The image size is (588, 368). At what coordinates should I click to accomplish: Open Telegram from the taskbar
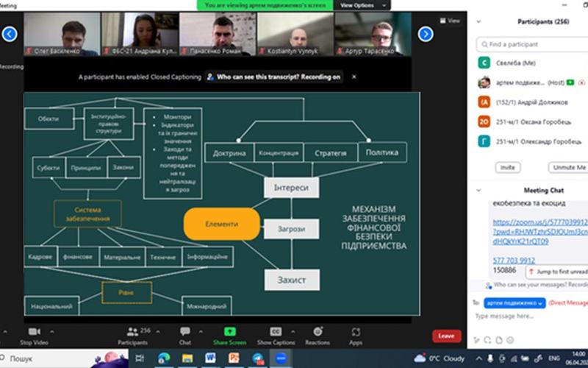coord(258,358)
